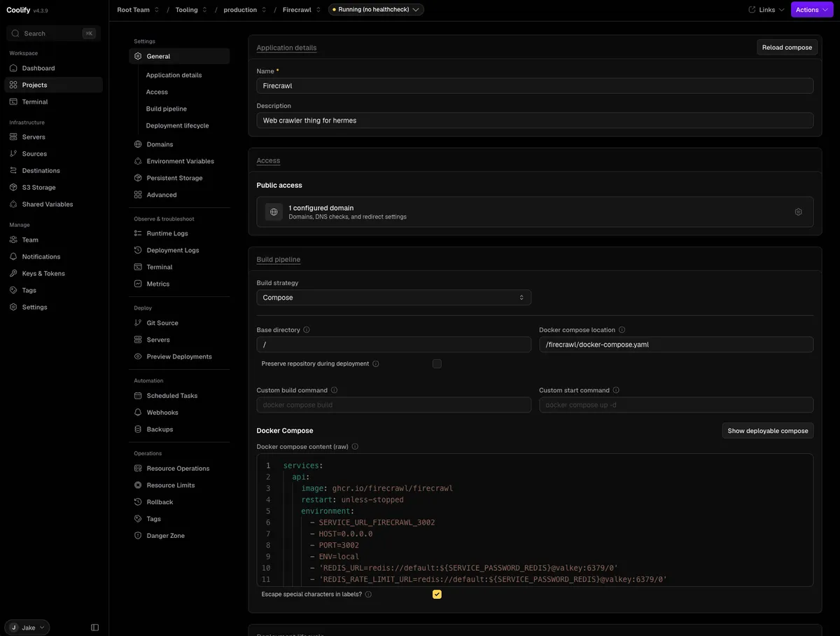Click the Shared Variables icon

point(13,204)
